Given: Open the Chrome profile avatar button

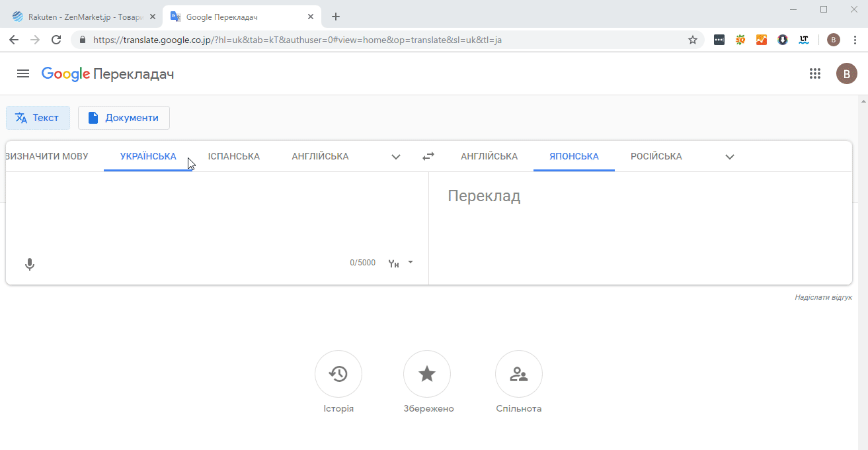Looking at the screenshot, I should point(834,40).
